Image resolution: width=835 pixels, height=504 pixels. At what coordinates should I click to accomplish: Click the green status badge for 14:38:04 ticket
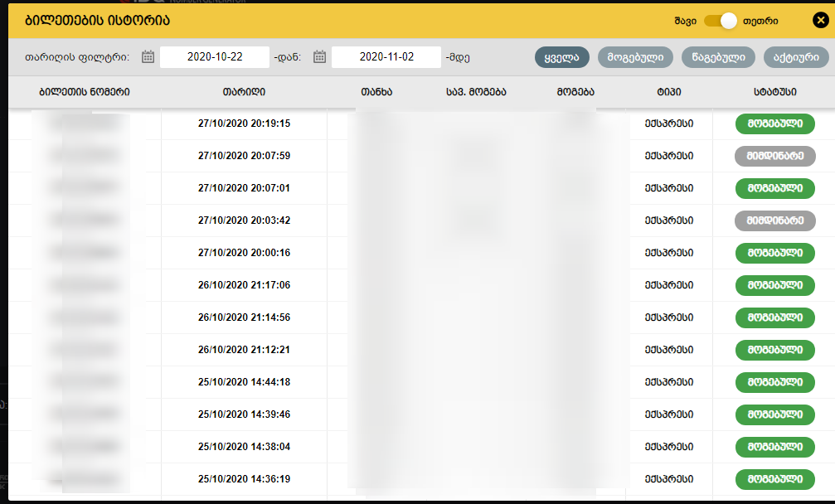[774, 447]
